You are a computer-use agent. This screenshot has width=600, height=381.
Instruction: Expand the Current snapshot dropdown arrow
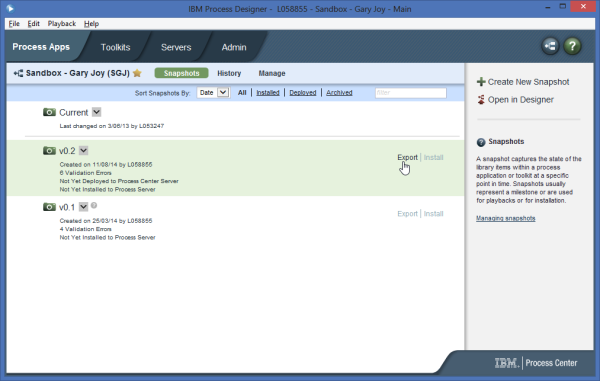[96, 112]
